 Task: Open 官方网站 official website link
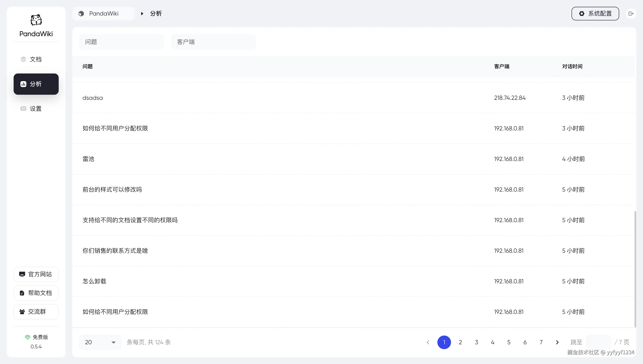tap(36, 274)
